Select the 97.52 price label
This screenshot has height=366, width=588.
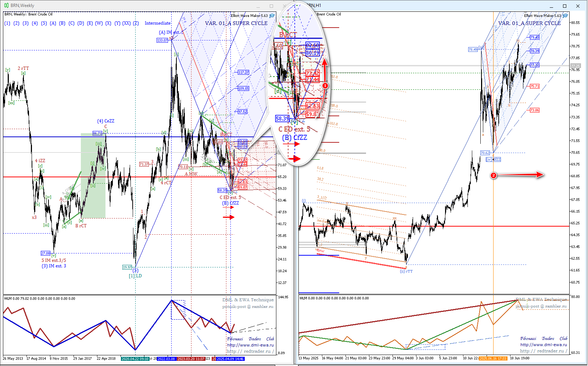click(243, 112)
